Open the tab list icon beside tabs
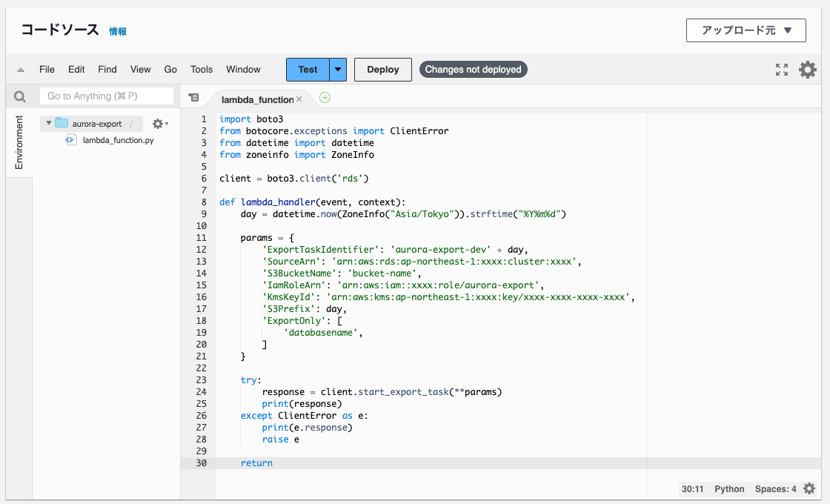The height and width of the screenshot is (504, 830). pos(193,97)
